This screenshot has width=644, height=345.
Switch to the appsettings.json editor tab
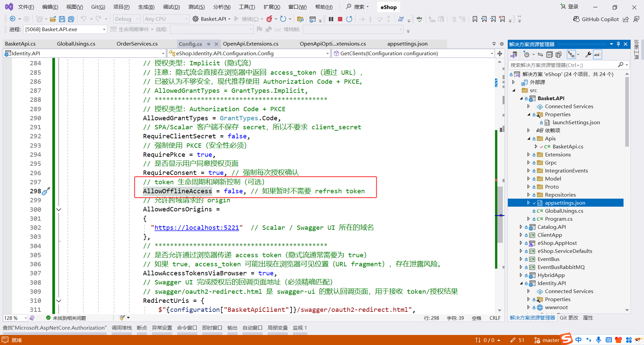[x=408, y=44]
